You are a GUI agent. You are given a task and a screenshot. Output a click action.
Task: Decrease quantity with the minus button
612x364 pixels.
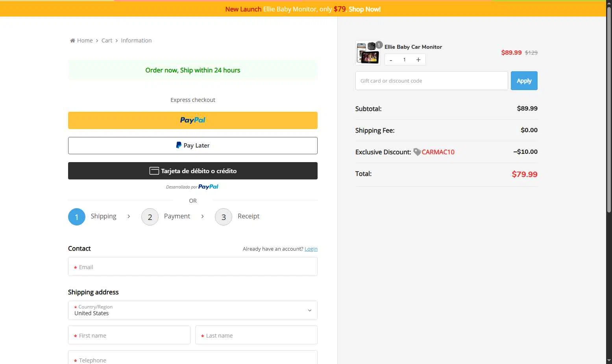(391, 60)
